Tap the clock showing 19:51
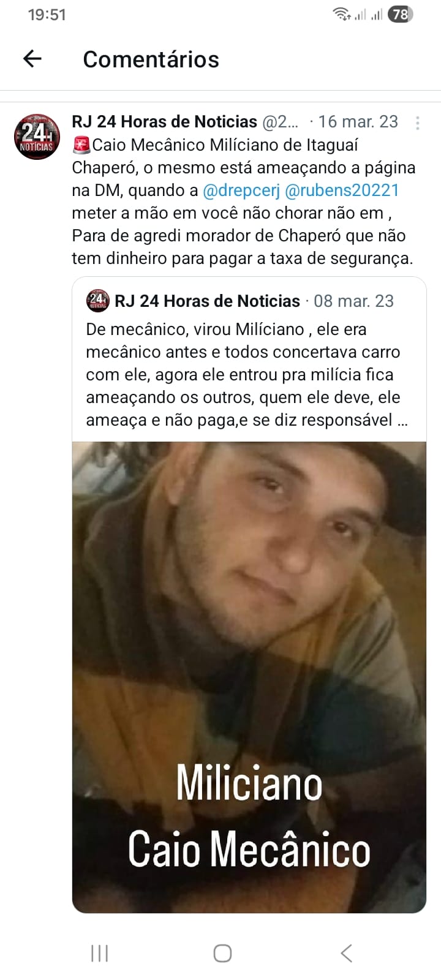 [47, 15]
